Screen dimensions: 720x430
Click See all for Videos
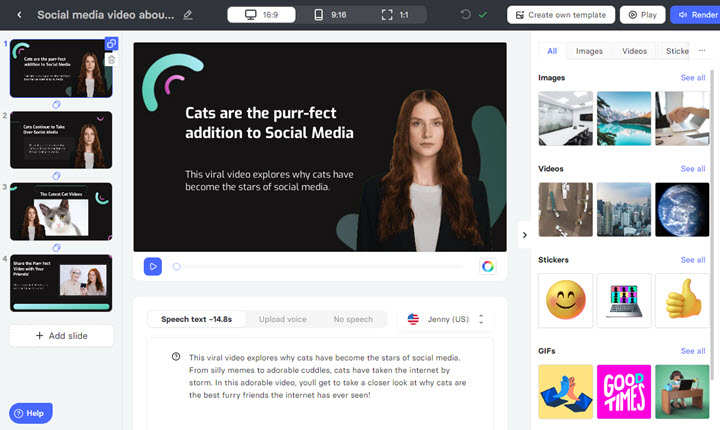click(x=692, y=169)
